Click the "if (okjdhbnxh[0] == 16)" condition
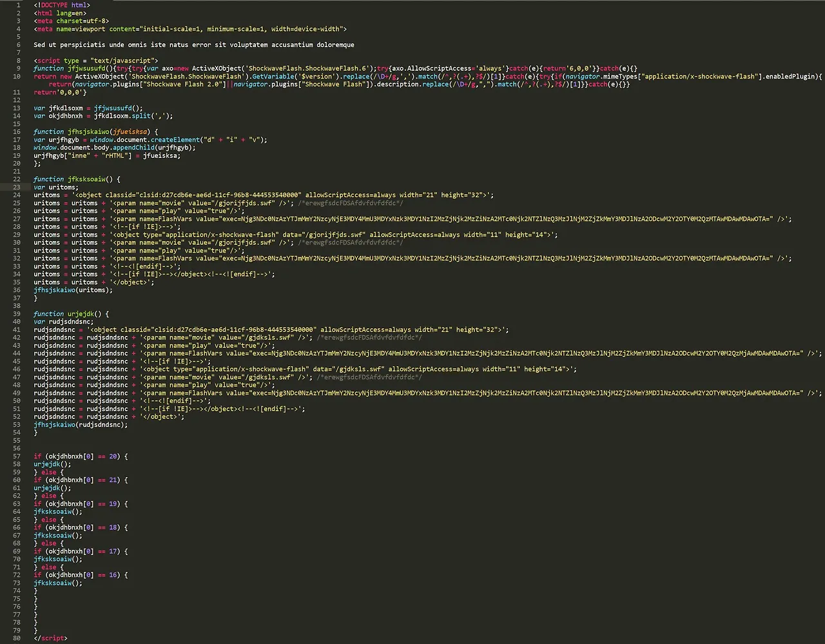Viewport: 825px width, 644px height. pyautogui.click(x=81, y=575)
